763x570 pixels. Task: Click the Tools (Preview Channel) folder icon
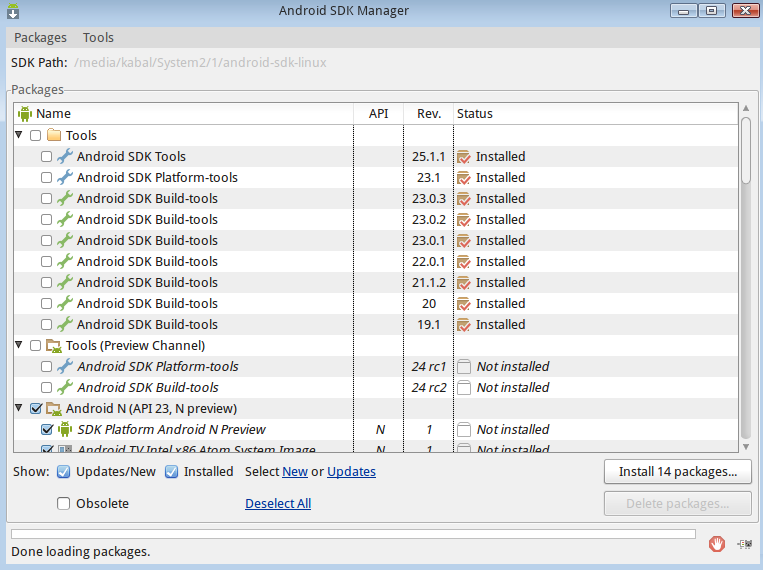[54, 345]
